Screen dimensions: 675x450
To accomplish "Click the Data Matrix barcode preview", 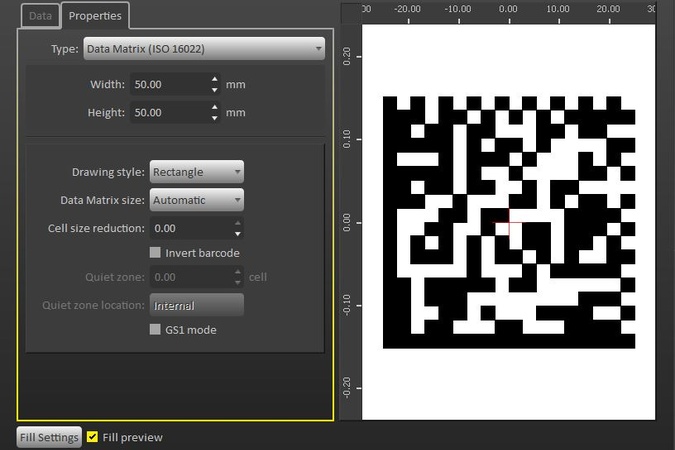I will 508,222.
